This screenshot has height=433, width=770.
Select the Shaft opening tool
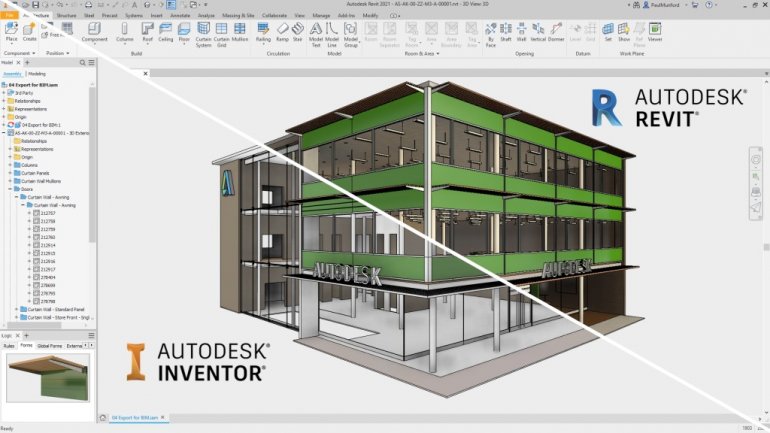506,32
